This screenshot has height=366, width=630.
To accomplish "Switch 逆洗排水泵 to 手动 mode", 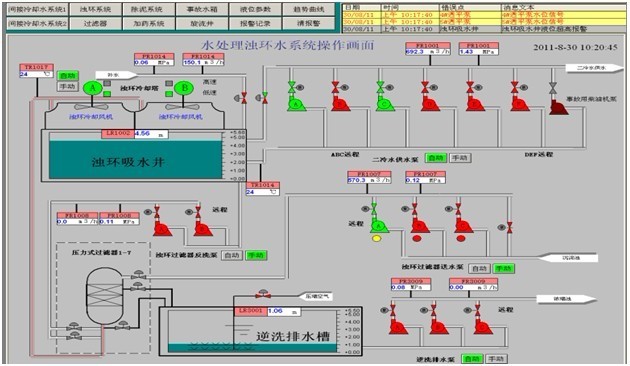I will click(496, 358).
